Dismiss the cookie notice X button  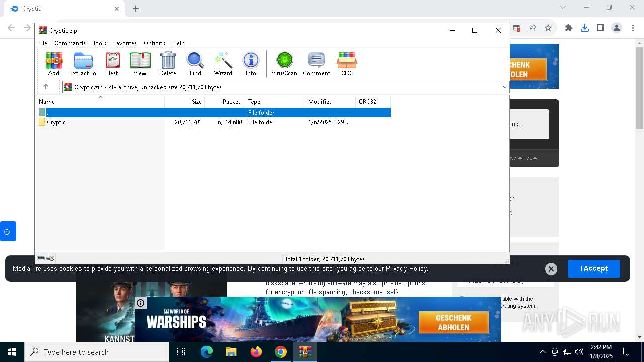551,269
